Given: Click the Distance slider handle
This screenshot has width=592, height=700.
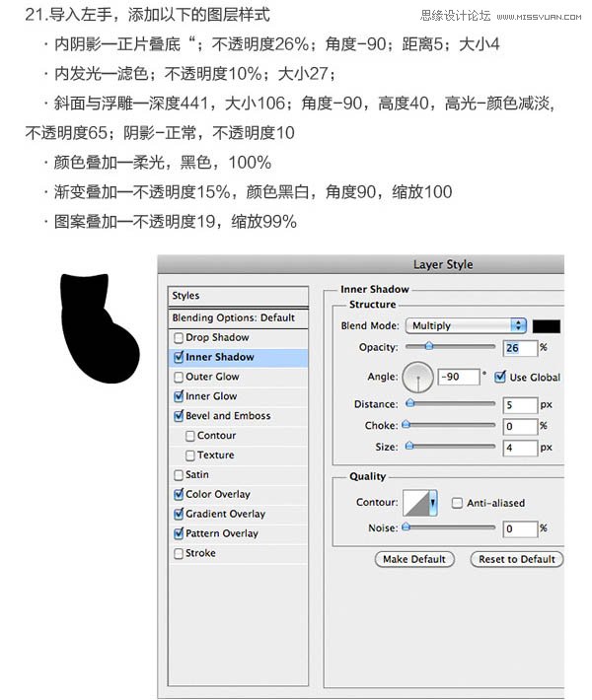Looking at the screenshot, I should (409, 403).
